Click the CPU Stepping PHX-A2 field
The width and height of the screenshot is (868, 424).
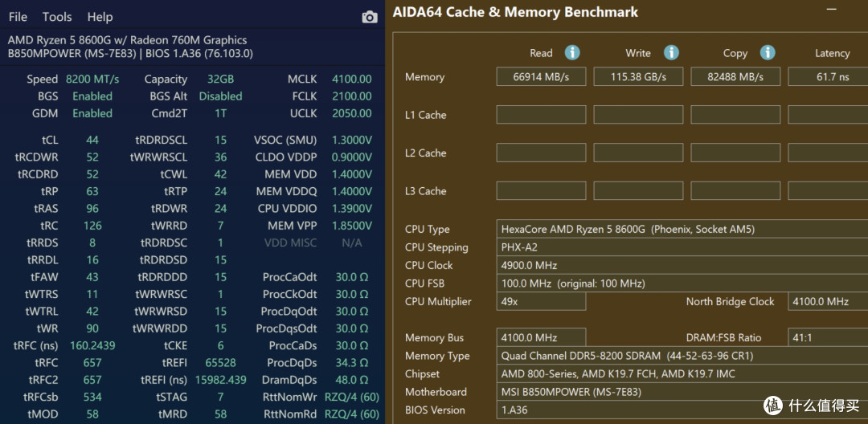tap(682, 247)
